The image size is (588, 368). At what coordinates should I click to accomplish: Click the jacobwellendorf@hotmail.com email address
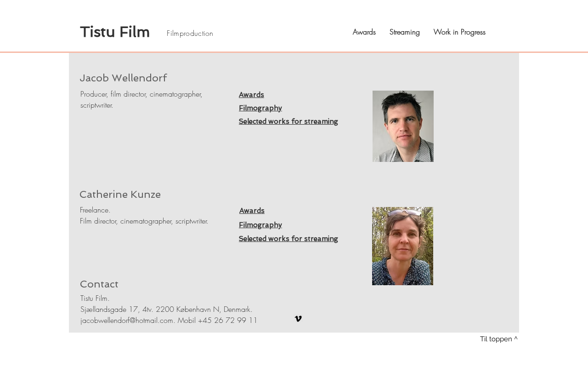coord(127,321)
